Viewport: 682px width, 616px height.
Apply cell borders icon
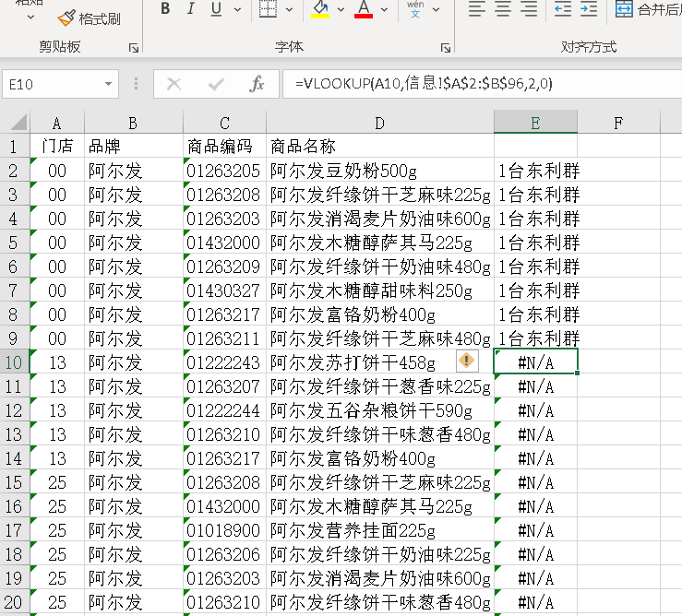click(x=268, y=8)
